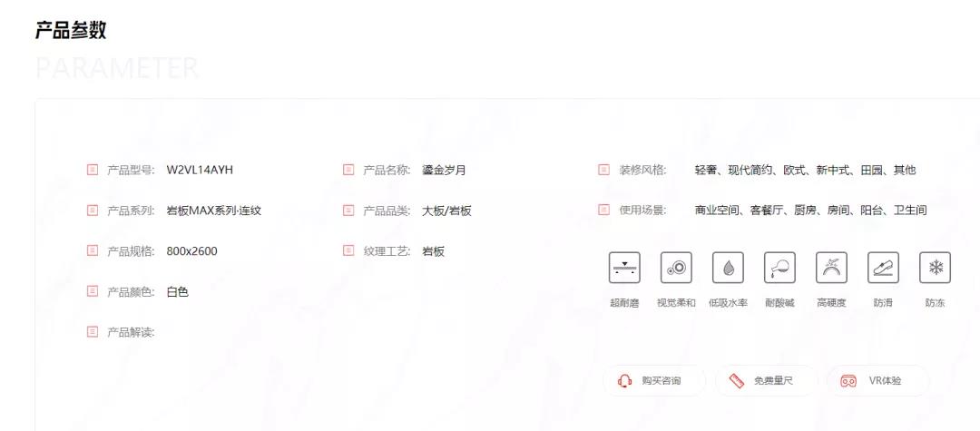The height and width of the screenshot is (431, 980).
Task: Click the 视觉柔和 soft-visual feature icon
Action: (x=676, y=268)
